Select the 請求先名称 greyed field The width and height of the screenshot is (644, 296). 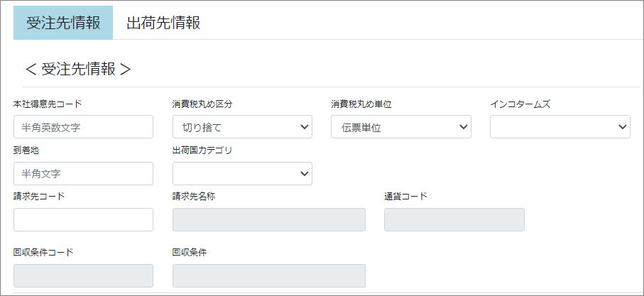pos(269,219)
